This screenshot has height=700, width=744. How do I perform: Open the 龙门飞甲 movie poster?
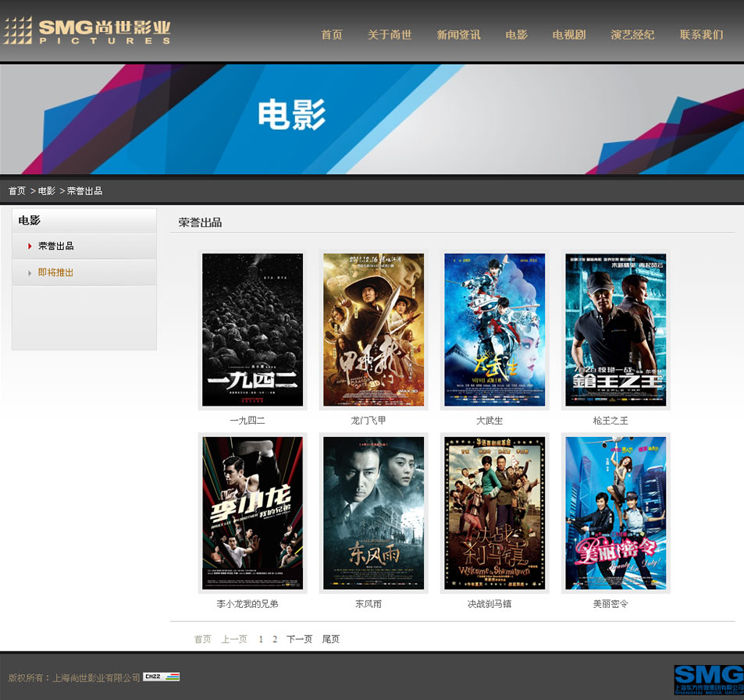(373, 329)
